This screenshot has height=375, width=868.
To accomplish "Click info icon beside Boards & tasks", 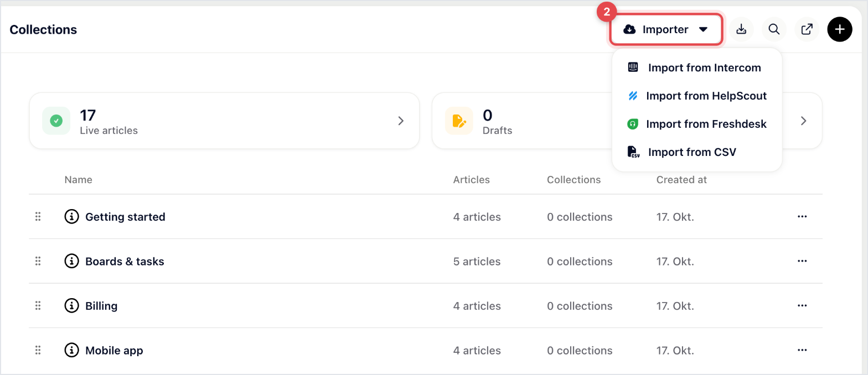I will click(71, 261).
